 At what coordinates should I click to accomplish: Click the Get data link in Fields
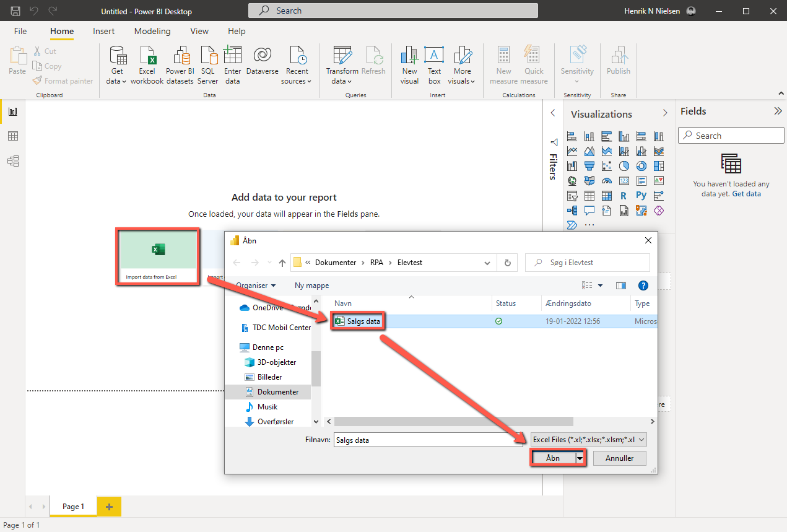tap(747, 194)
